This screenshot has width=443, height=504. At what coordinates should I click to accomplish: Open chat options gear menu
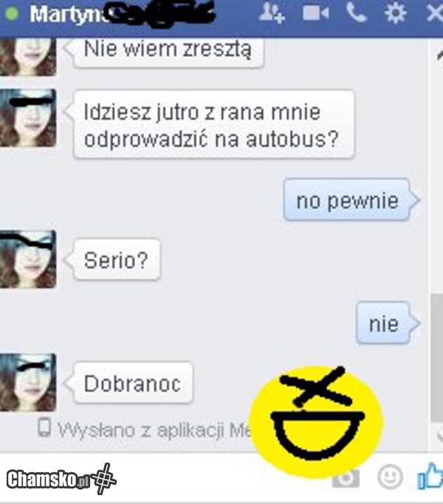click(x=396, y=13)
